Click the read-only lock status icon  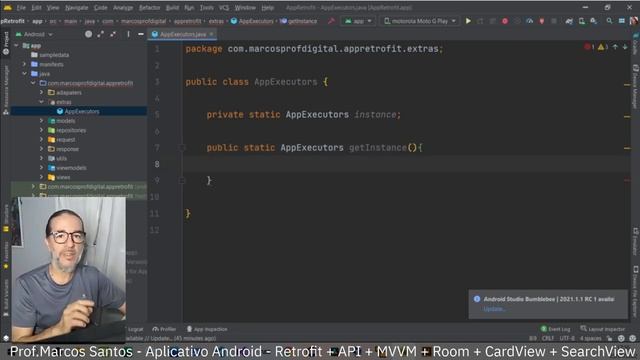click(609, 338)
